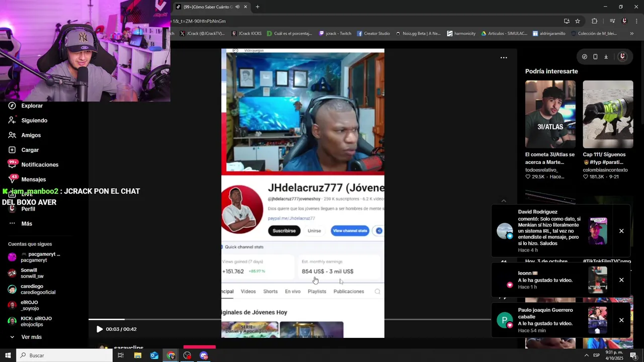Dismiss David Rodriguez comment notification
Screen dimensions: 644x362
[x=621, y=231]
